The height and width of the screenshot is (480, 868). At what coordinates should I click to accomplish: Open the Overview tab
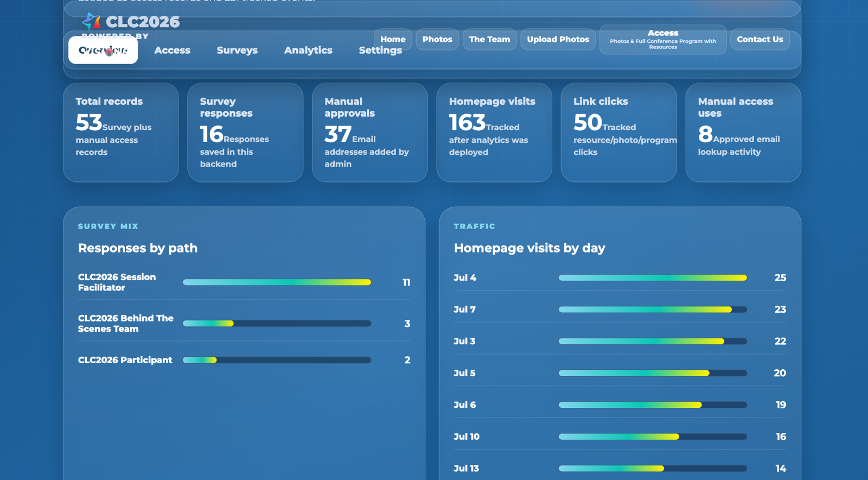103,50
